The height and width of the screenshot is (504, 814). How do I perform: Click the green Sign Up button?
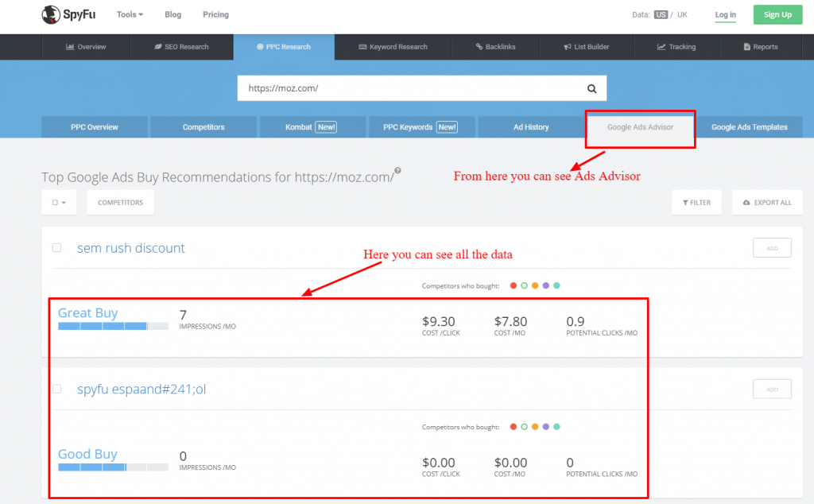pos(777,14)
